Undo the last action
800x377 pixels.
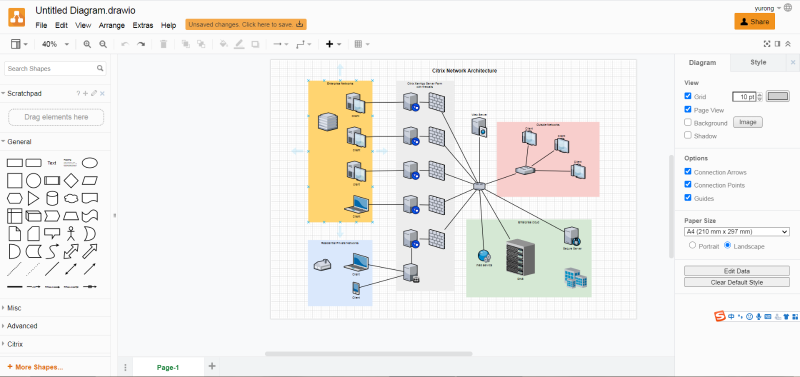coord(125,44)
